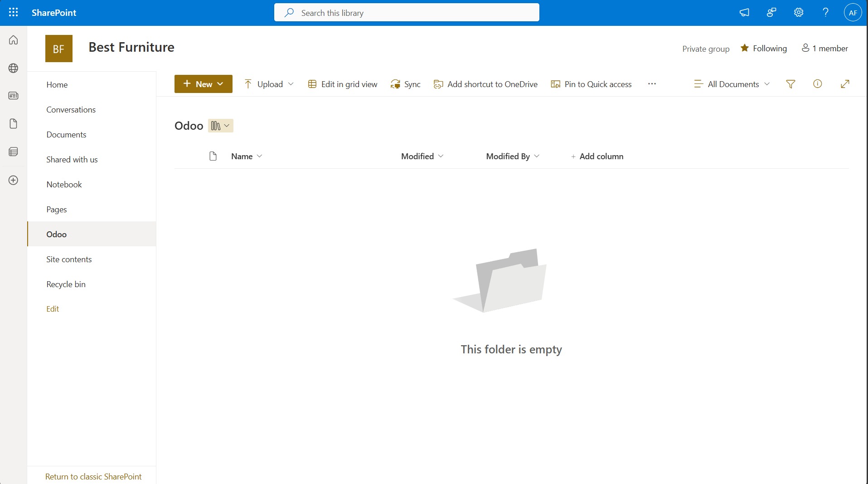Open the AF account avatar
The height and width of the screenshot is (484, 868).
coord(853,13)
